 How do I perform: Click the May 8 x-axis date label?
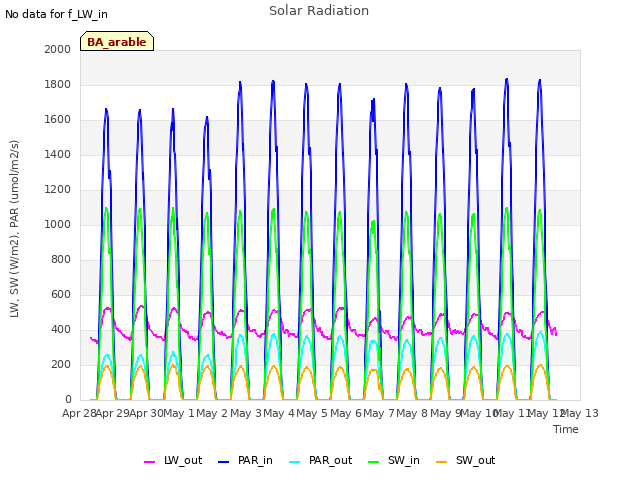412,413
